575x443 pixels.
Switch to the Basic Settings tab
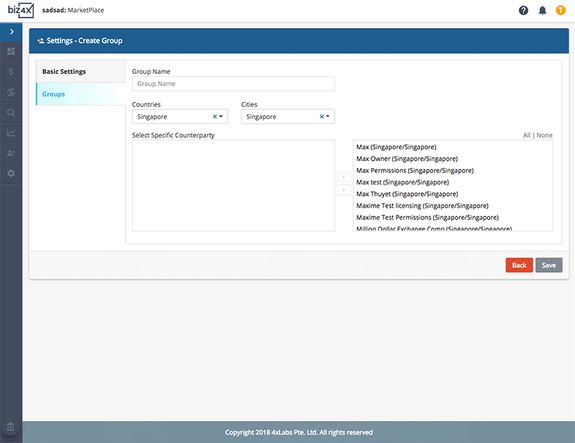tap(81, 72)
